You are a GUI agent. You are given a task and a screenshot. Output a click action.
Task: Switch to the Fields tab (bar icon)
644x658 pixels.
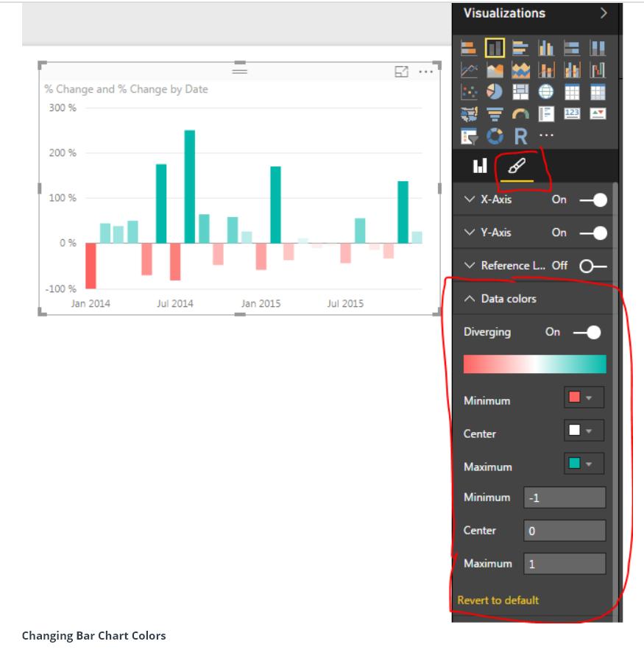click(480, 166)
